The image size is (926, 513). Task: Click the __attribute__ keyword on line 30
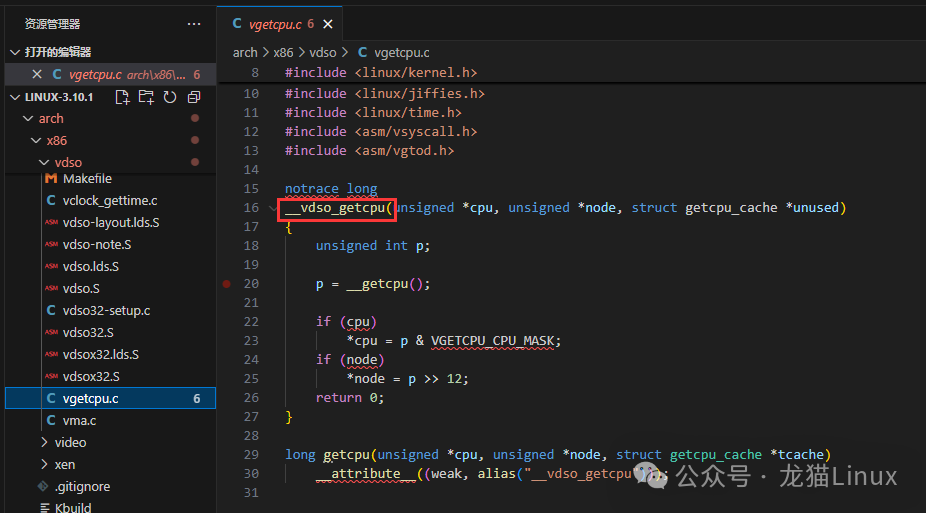click(366, 473)
